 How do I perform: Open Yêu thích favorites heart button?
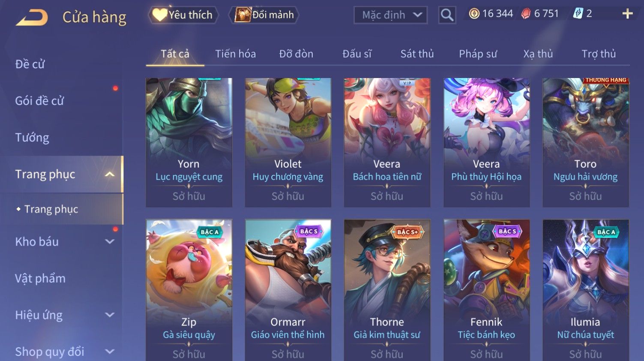183,15
